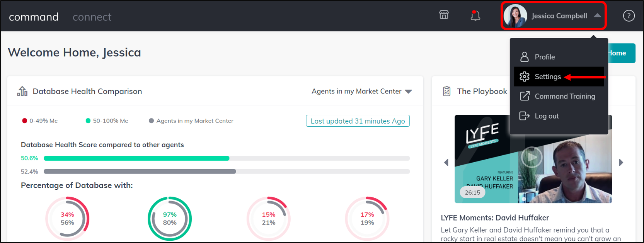Go to the next Playbook video
The width and height of the screenshot is (644, 243).
621,163
